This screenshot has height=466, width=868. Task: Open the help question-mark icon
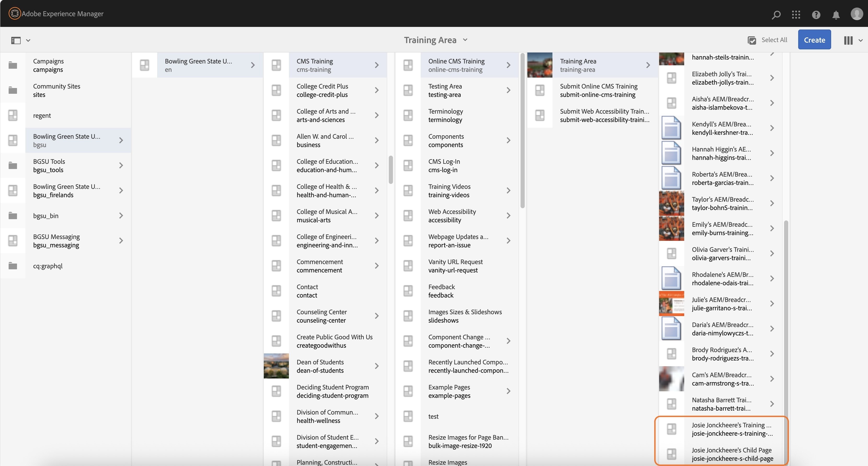point(816,14)
